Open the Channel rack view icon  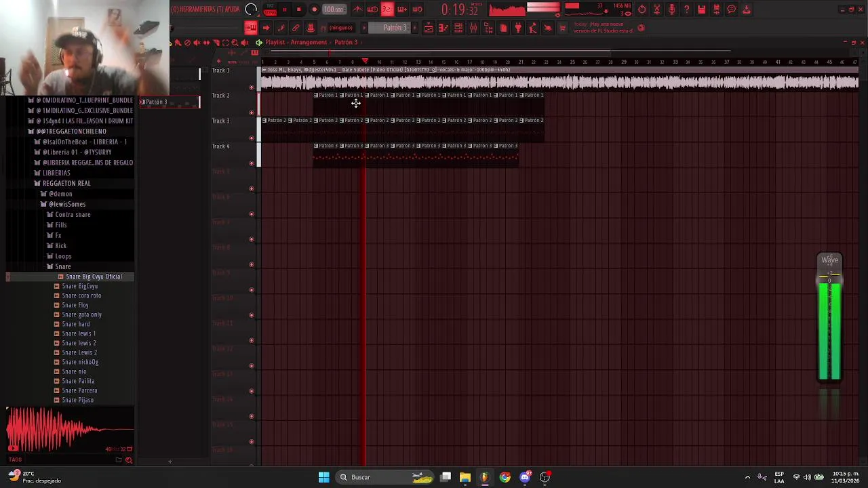tap(458, 28)
